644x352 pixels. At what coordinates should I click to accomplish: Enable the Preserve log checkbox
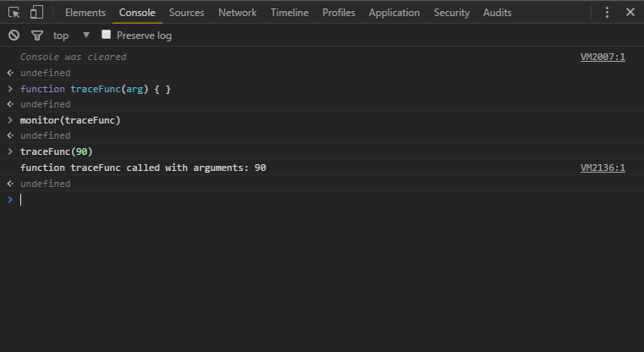106,35
